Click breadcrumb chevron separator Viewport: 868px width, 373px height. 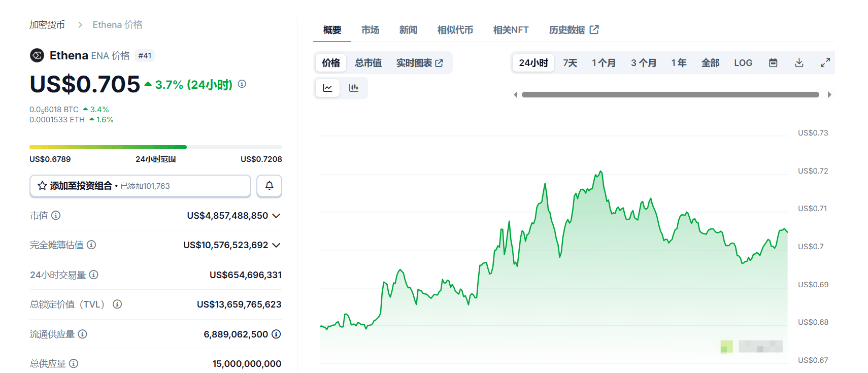80,25
